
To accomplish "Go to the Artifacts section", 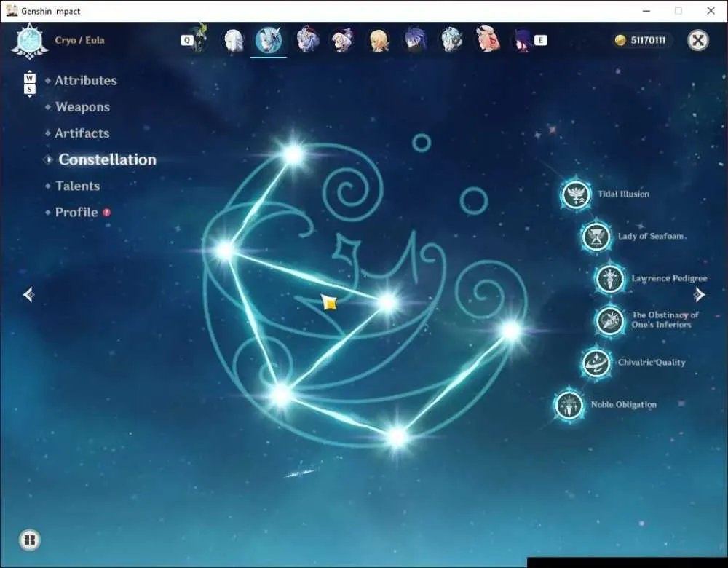I will [82, 133].
